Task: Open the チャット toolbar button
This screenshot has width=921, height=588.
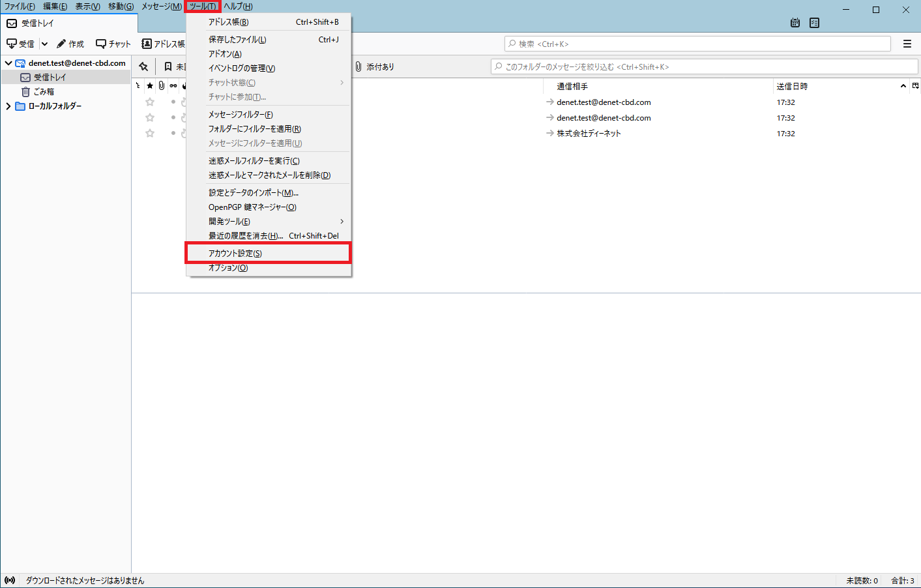Action: [x=113, y=44]
